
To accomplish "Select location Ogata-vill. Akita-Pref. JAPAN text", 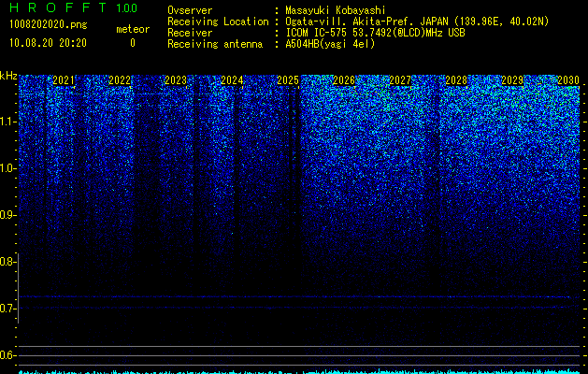I will point(417,22).
